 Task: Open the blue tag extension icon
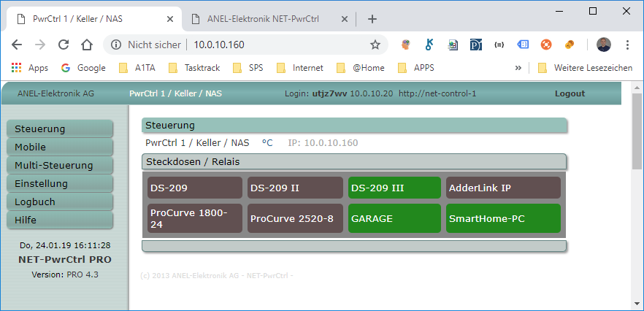point(523,45)
